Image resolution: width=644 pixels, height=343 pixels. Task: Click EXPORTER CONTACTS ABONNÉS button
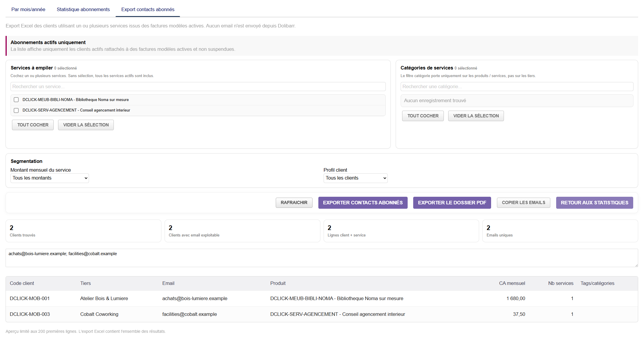pos(363,203)
